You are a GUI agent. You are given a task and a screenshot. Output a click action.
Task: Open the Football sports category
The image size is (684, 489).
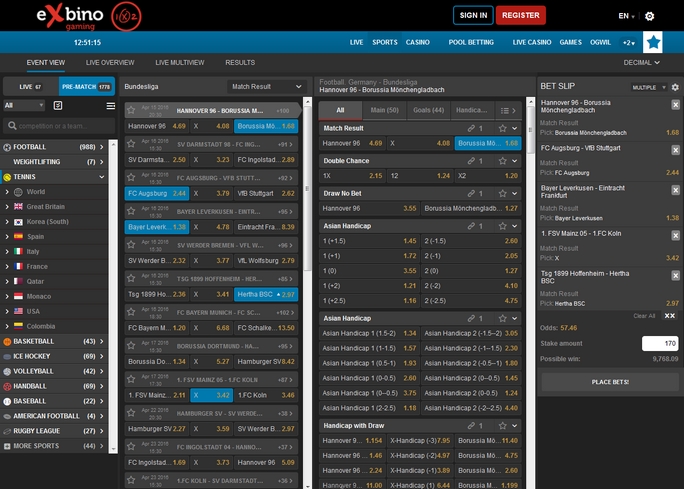coord(54,147)
